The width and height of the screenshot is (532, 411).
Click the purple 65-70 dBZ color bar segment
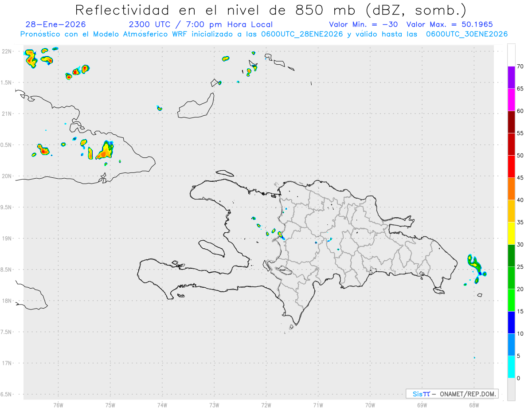(511, 77)
